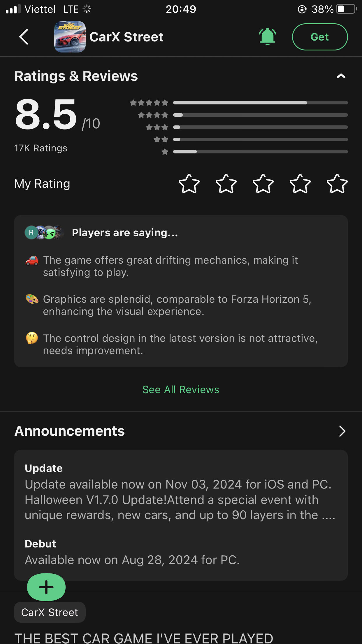Rate the game one star
This screenshot has height=644, width=362.
point(189,184)
